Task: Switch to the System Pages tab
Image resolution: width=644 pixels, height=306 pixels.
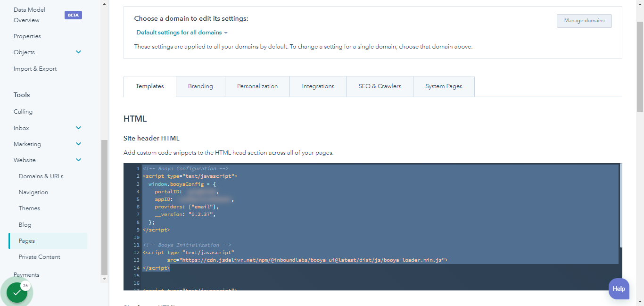Action: click(444, 86)
